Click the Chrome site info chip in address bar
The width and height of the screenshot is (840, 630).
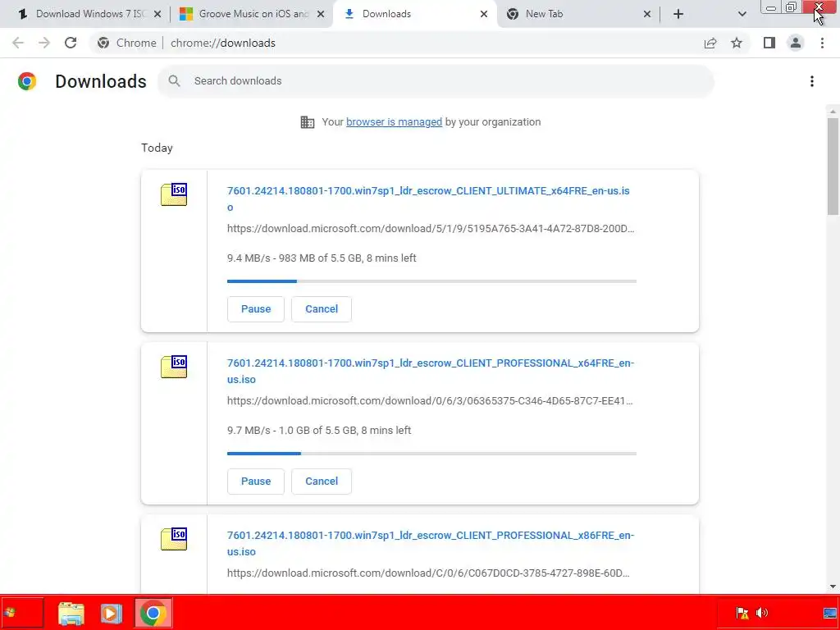(x=127, y=43)
